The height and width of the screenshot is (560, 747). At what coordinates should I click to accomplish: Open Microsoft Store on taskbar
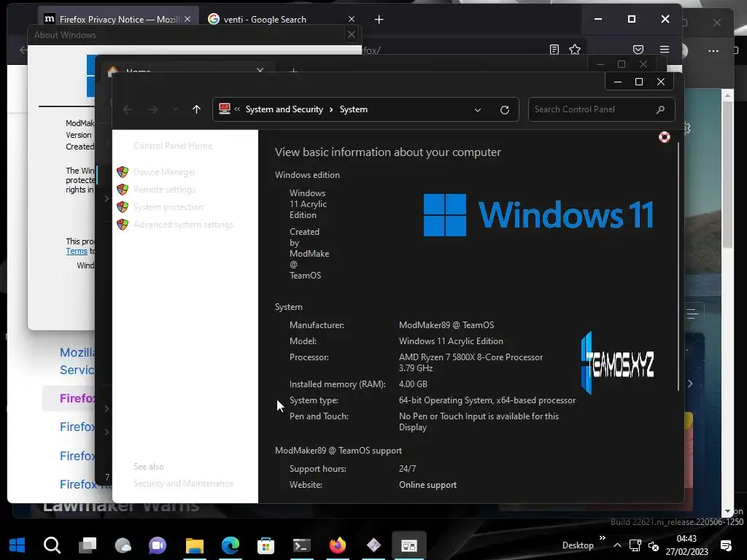click(266, 545)
